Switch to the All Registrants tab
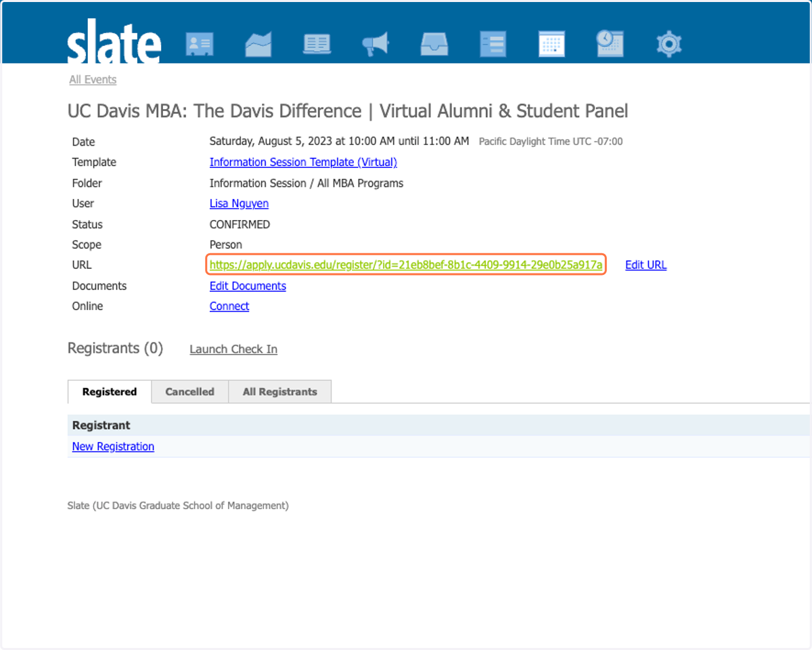The image size is (812, 650). pos(280,392)
